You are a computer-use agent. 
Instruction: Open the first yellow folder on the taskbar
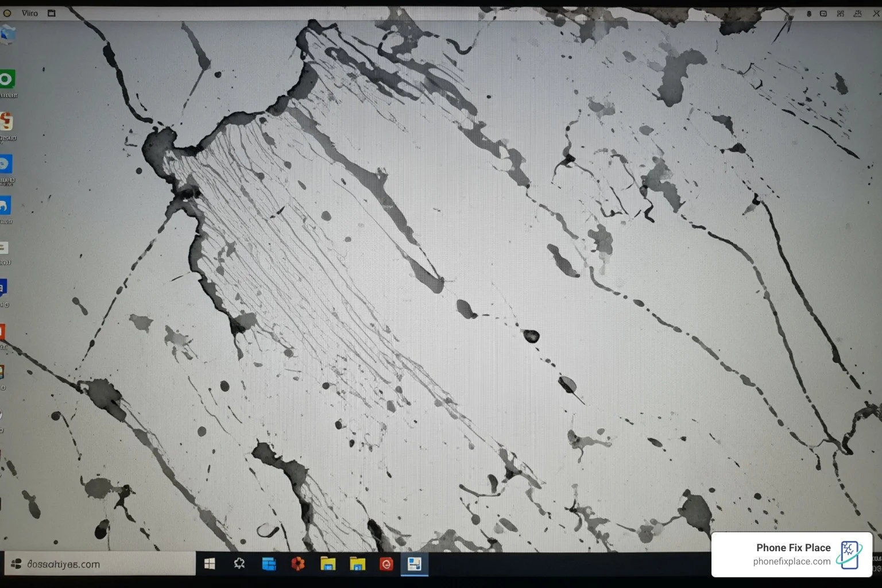328,564
